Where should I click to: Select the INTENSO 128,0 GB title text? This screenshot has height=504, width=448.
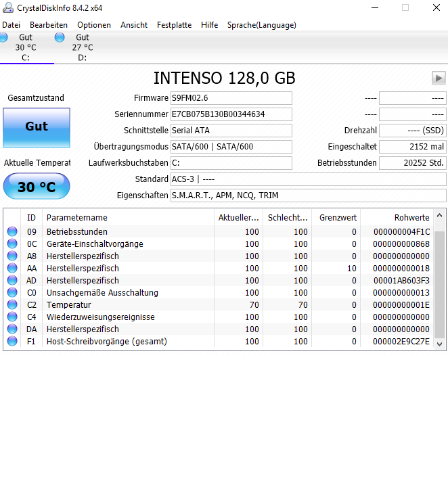coord(224,78)
